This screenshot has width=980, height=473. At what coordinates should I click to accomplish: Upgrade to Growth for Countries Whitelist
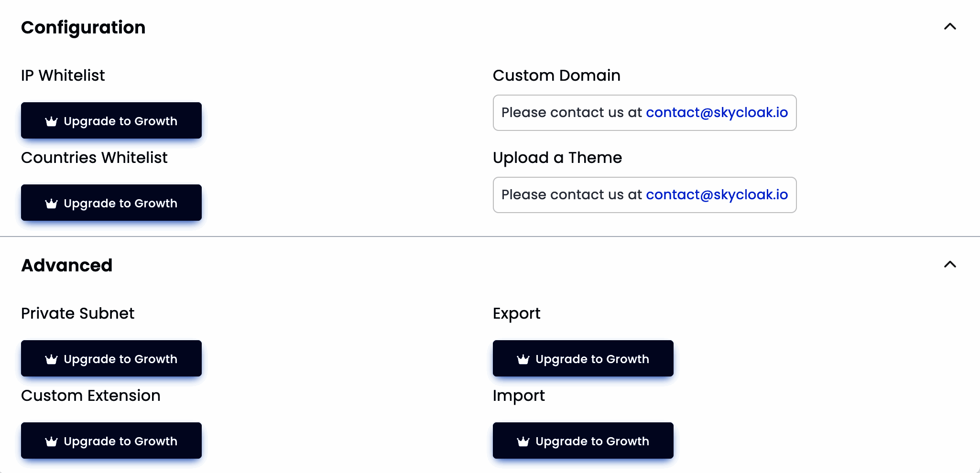tap(120, 203)
